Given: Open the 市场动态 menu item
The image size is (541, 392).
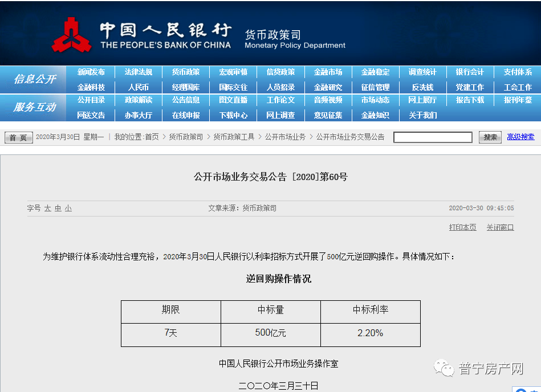Looking at the screenshot, I should coord(375,100).
